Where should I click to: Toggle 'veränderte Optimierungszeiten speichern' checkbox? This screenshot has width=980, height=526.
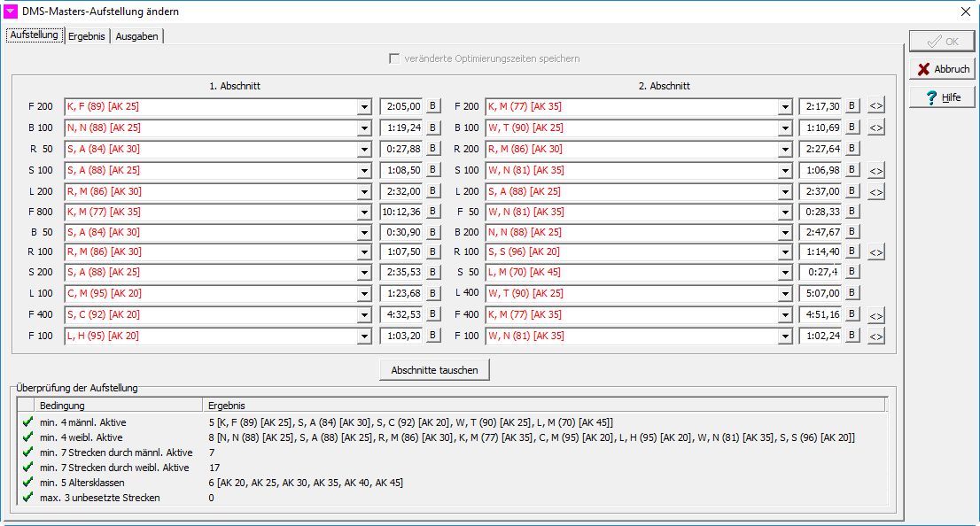[x=394, y=58]
